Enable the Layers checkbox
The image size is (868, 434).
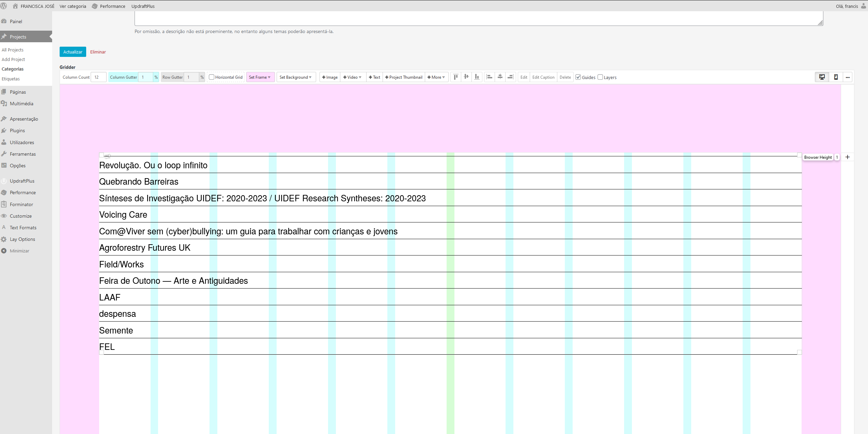(600, 77)
